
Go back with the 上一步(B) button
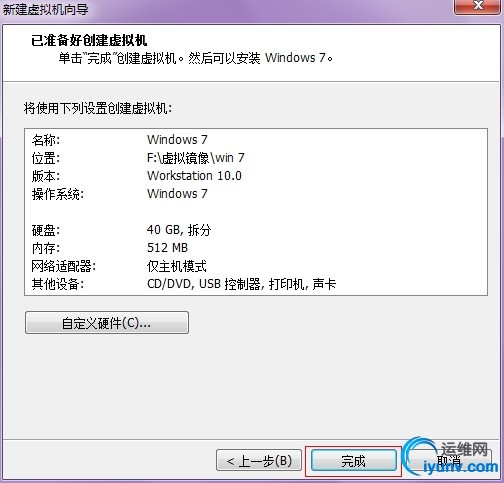(259, 461)
